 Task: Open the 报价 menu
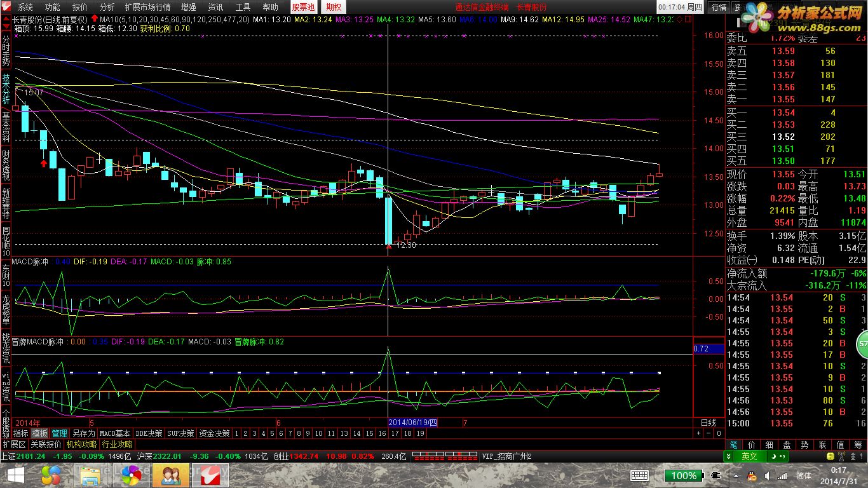pyautogui.click(x=80, y=7)
